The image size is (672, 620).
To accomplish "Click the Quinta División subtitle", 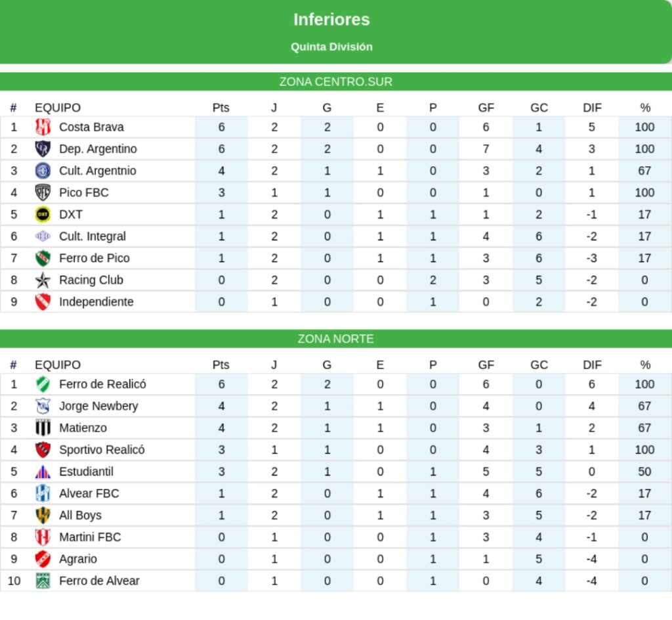I will pyautogui.click(x=331, y=47).
